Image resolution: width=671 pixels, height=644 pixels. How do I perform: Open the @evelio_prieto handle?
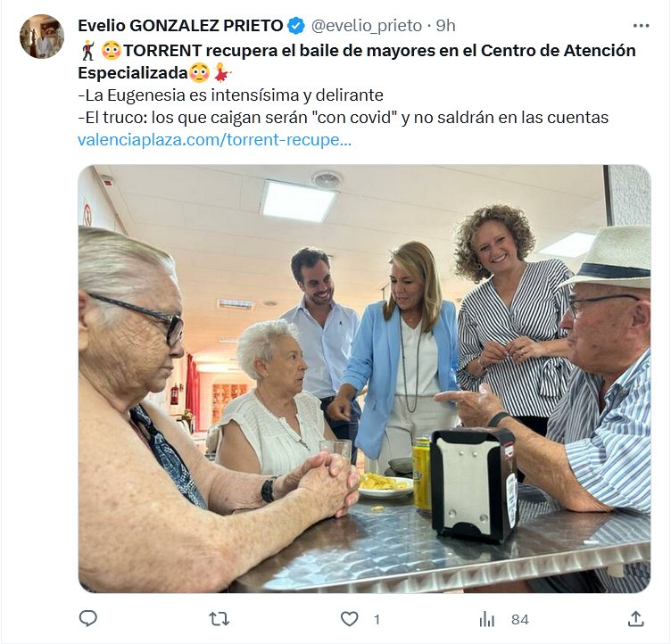[x=367, y=26]
